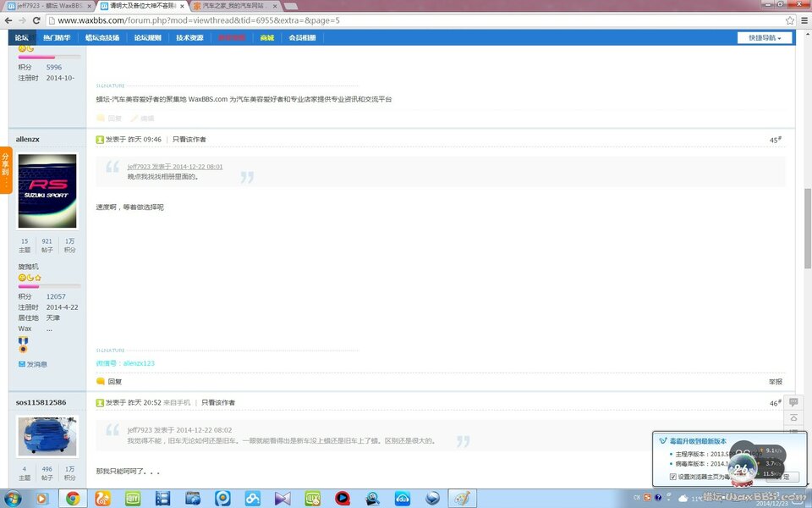This screenshot has width=812, height=508.
Task: Toggle 只看该作者 on allenzx's post
Action: point(189,139)
